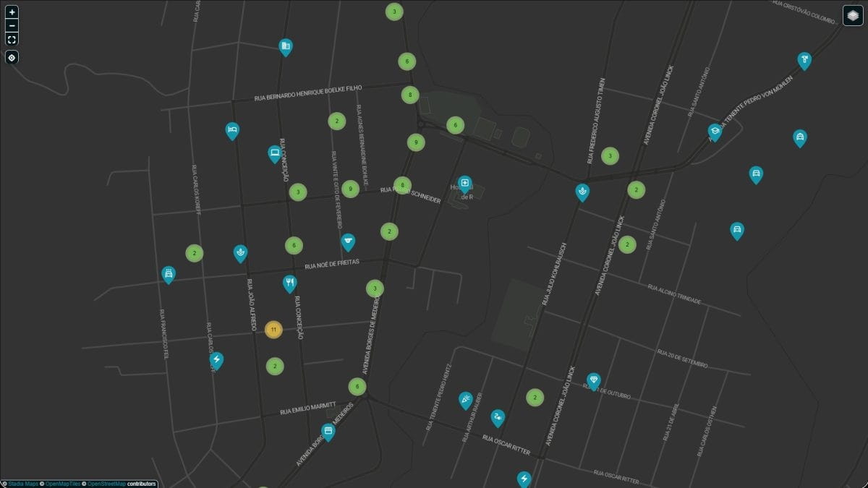
Task: Expand the cluster of 2 near the charging plug marker
Action: [535, 398]
